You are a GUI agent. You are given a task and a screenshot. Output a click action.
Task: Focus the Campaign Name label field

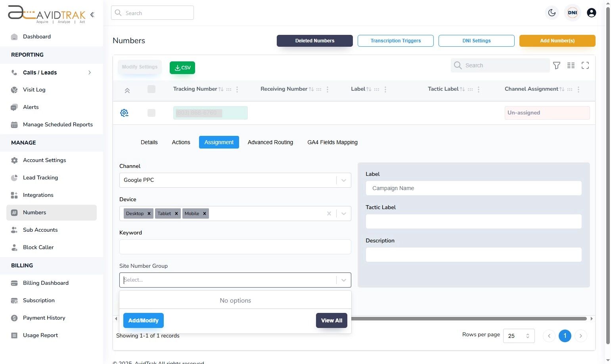coord(474,188)
